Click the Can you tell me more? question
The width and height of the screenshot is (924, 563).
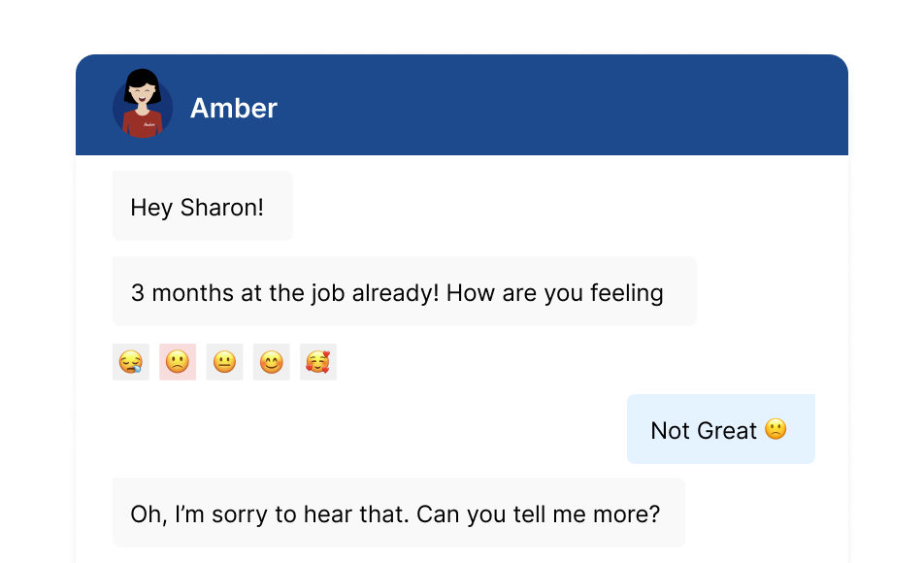click(x=538, y=514)
